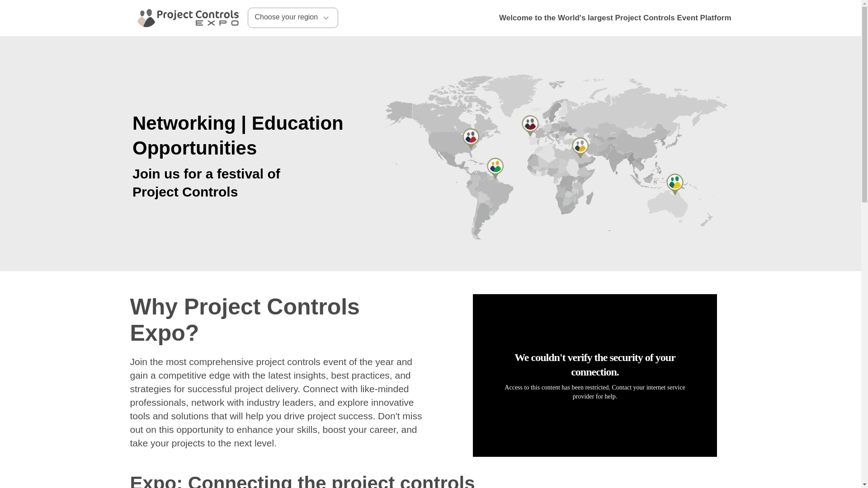Click the world map image
Viewport: 868px width, 488px height.
557,157
